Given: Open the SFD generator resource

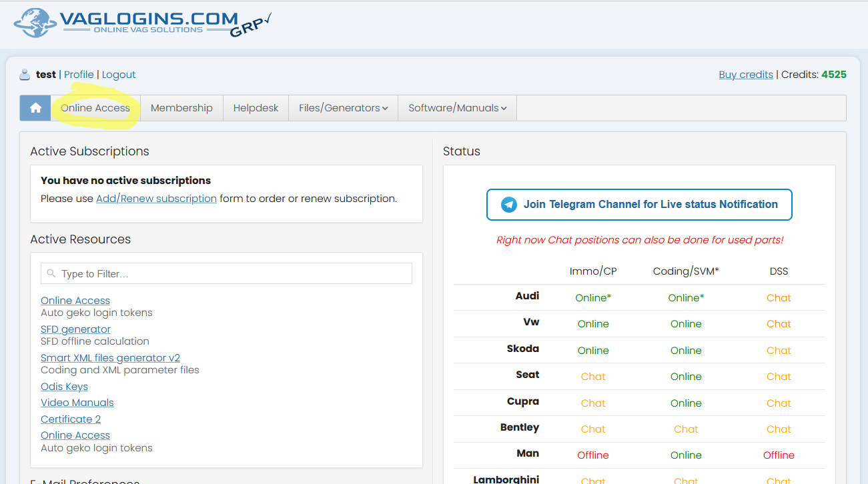Looking at the screenshot, I should pos(75,329).
